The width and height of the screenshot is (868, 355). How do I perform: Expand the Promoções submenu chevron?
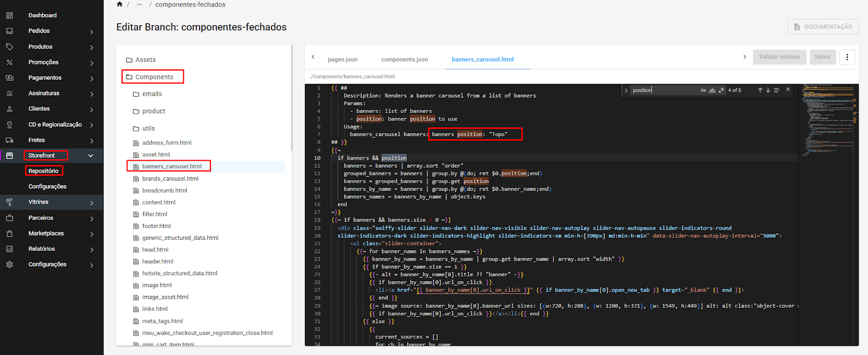click(92, 64)
